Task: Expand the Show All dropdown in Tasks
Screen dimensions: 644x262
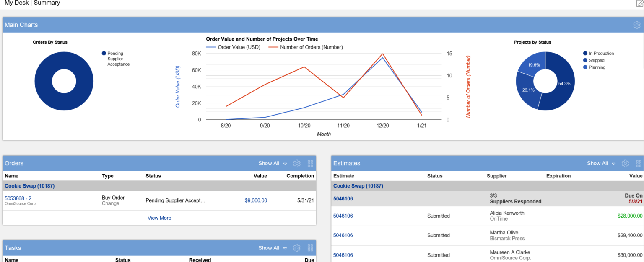Action: tap(273, 248)
